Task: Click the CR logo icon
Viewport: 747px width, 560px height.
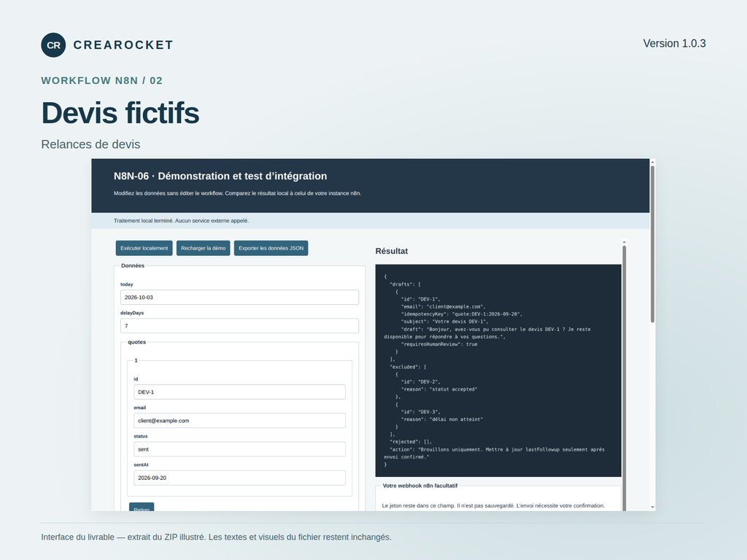Action: click(x=53, y=45)
